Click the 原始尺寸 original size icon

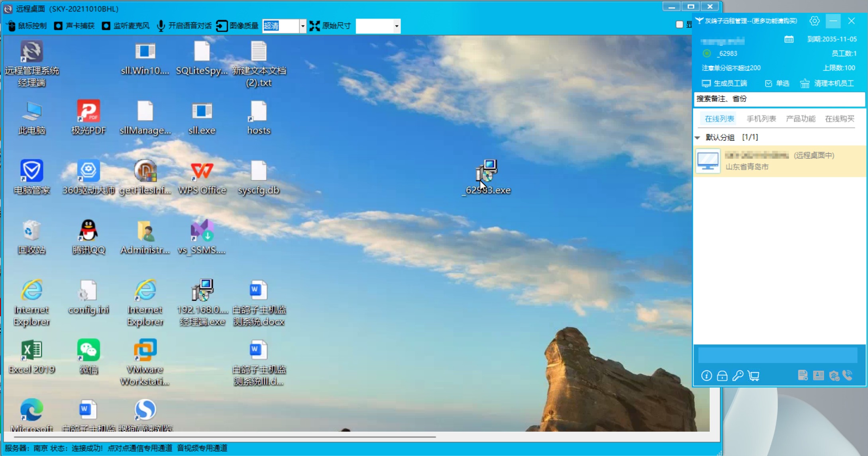314,26
